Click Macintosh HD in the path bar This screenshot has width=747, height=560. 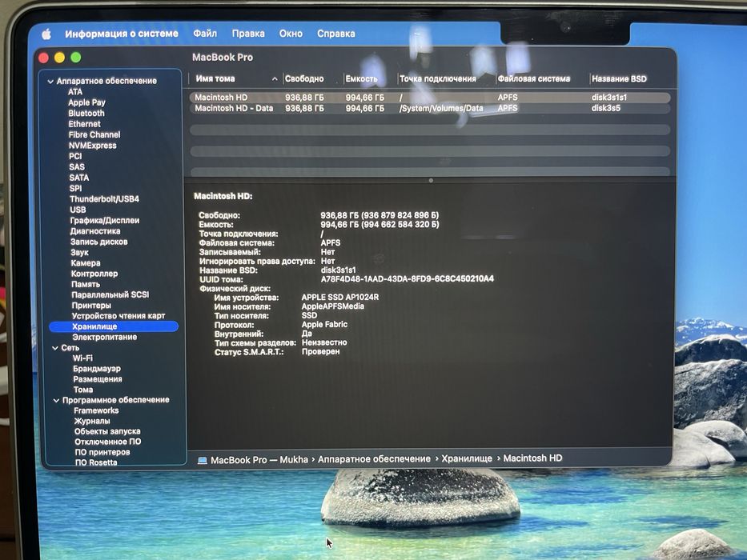pos(532,458)
